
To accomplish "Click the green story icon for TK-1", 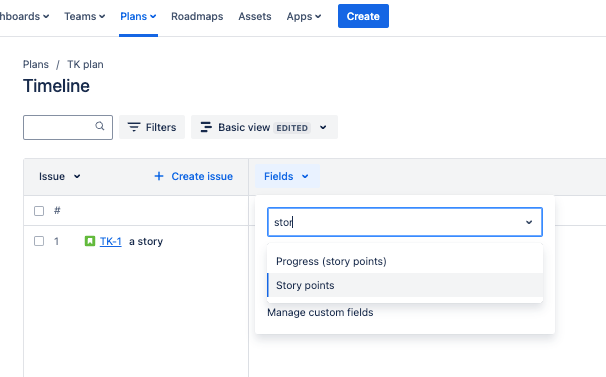I will tap(90, 241).
